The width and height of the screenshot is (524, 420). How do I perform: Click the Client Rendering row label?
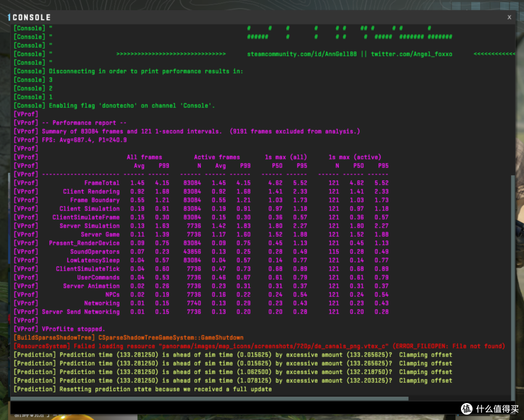coord(91,192)
